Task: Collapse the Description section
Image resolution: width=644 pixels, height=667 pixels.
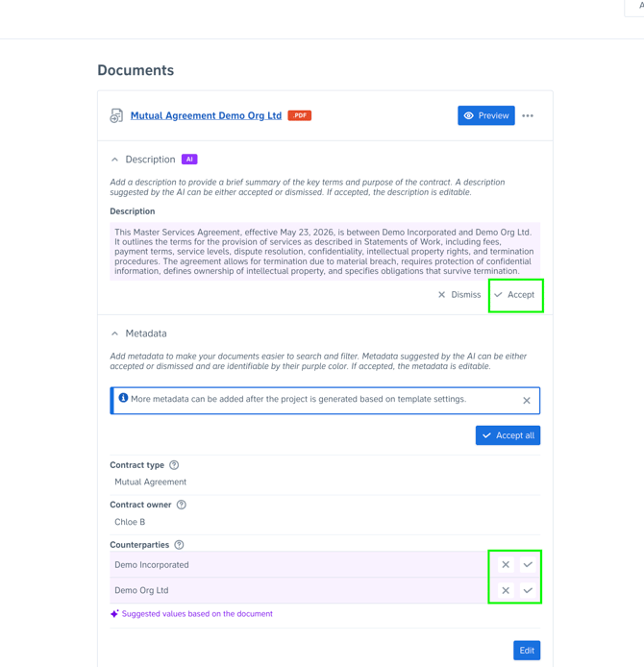Action: point(115,160)
